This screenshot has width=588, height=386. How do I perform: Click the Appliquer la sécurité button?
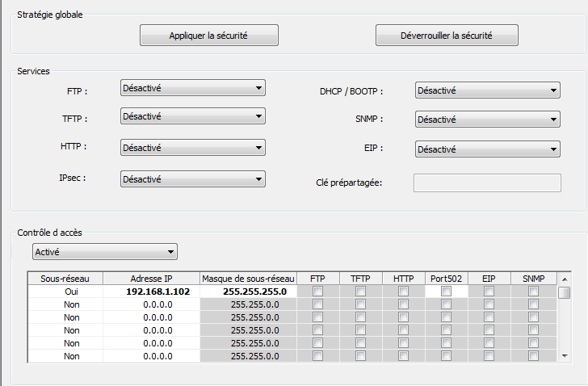coord(208,36)
